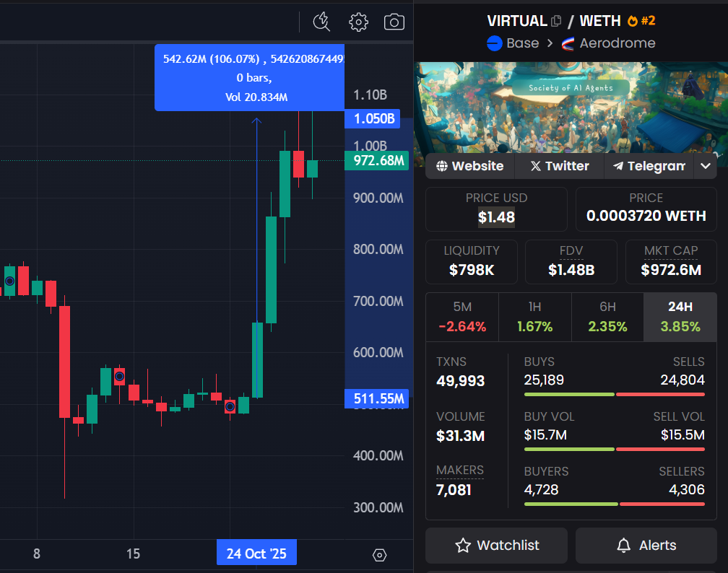Click the Society of AI Agents banner
Viewport: 728px width, 573px height.
[571, 105]
